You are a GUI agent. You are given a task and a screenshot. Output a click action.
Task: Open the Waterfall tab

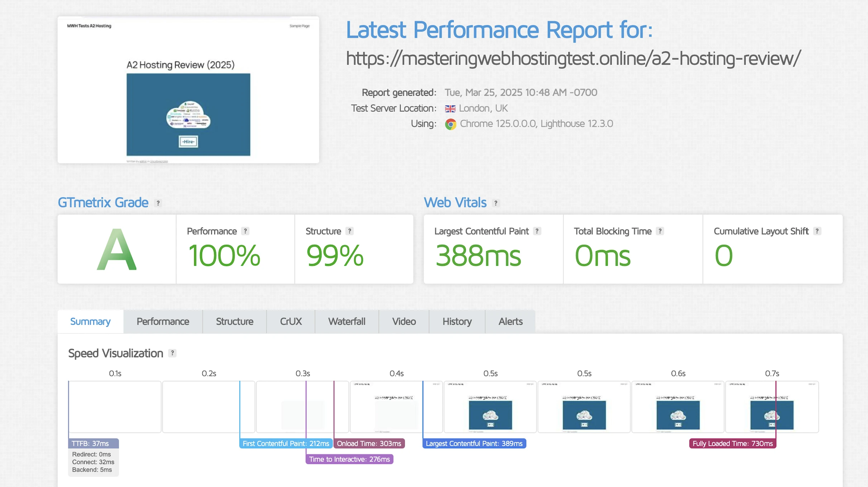(347, 322)
